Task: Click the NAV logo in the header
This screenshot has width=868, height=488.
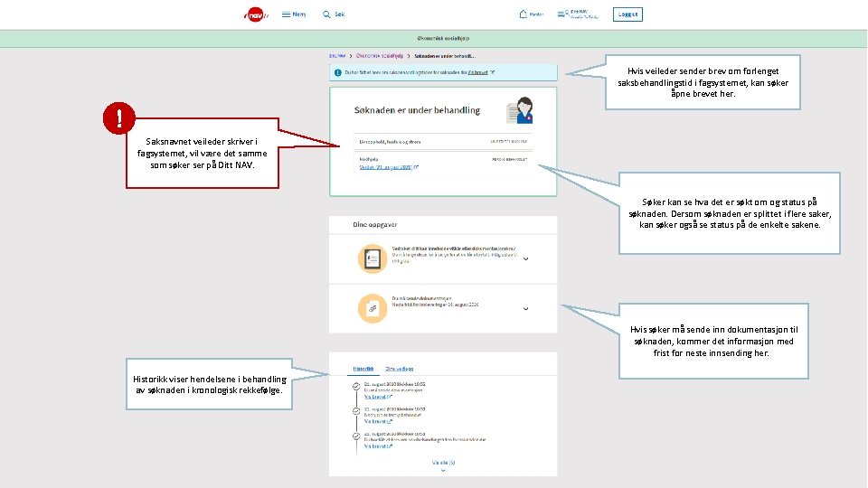Action: tap(256, 14)
